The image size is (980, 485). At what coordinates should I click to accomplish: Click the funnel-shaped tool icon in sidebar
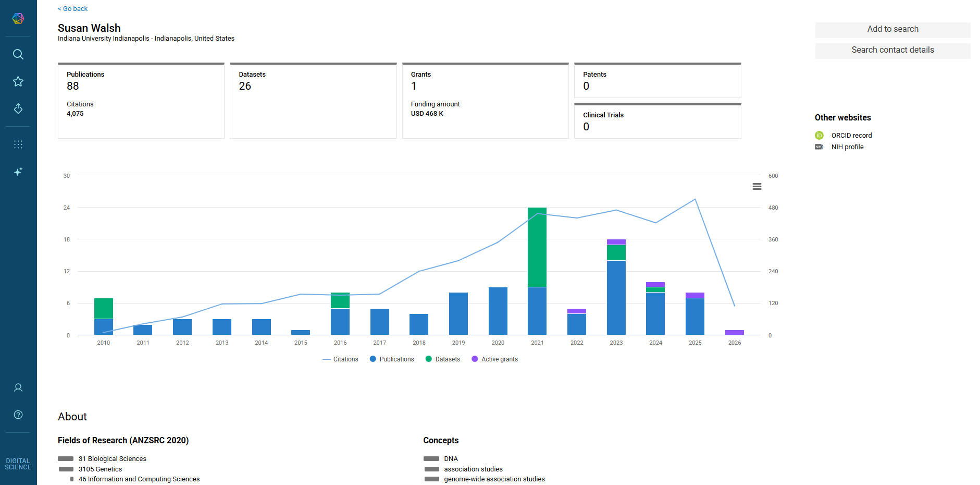[18, 109]
